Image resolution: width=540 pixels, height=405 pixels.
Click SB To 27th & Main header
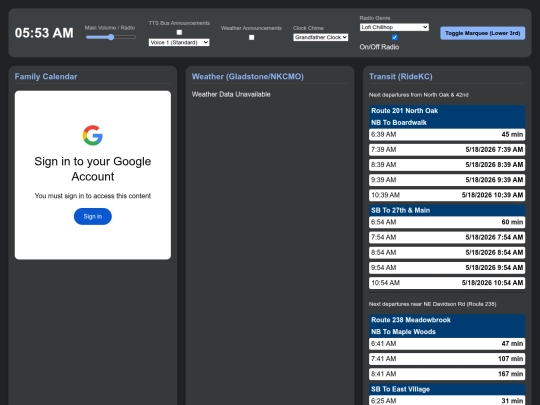point(447,210)
